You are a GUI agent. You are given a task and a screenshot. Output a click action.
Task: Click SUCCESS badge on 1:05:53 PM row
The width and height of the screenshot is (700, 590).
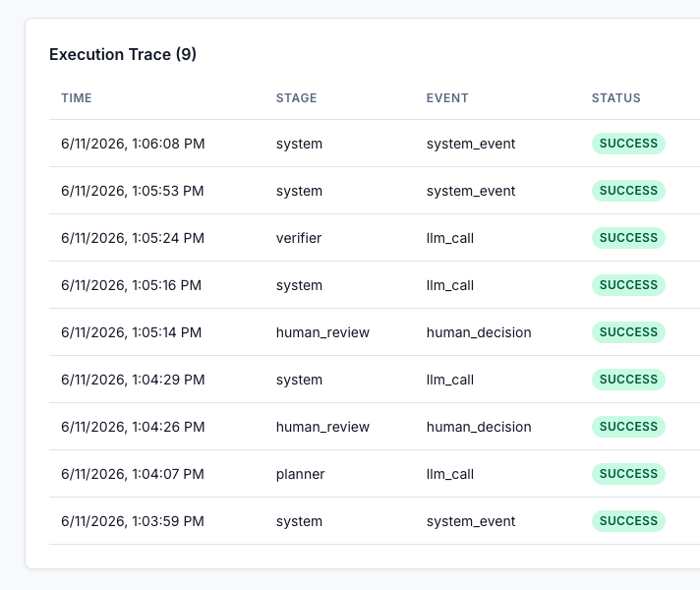point(628,191)
